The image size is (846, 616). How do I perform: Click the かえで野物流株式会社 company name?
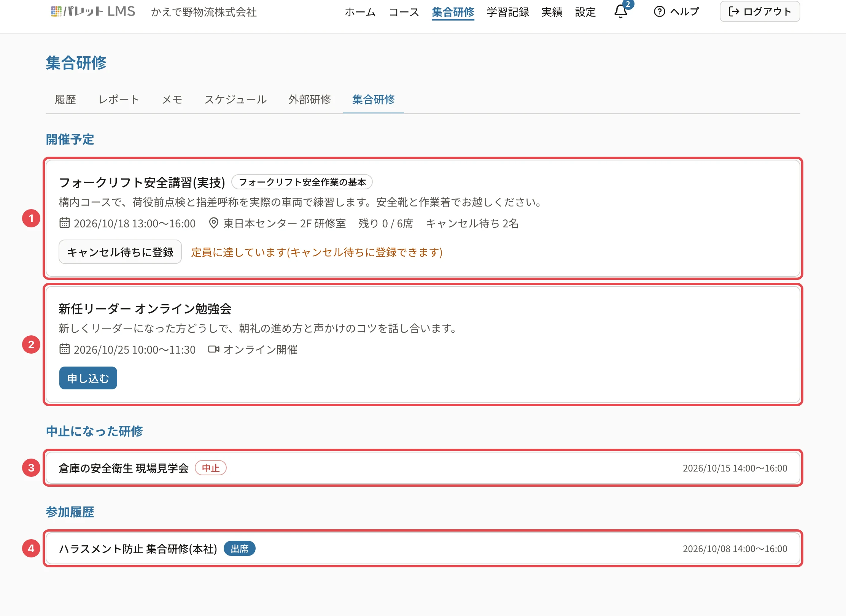pos(204,12)
